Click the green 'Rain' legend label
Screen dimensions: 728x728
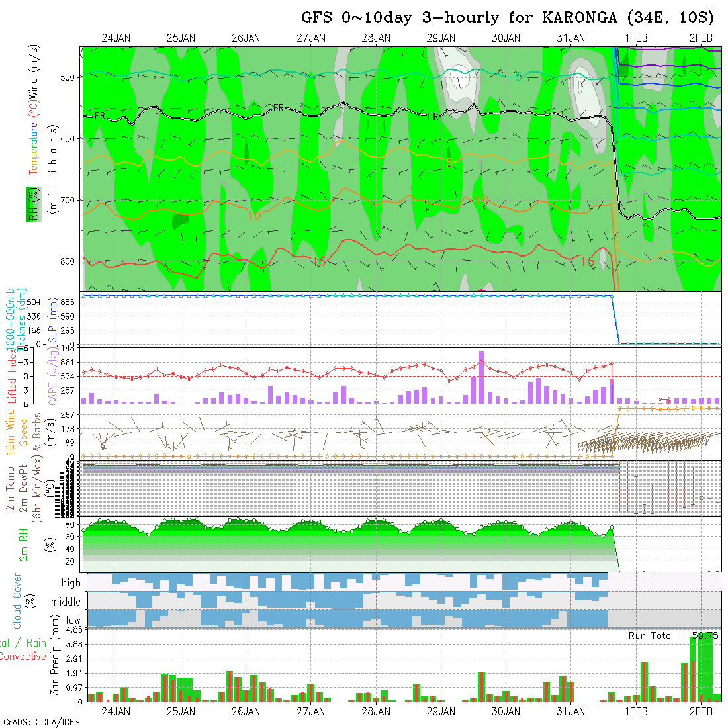36,643
